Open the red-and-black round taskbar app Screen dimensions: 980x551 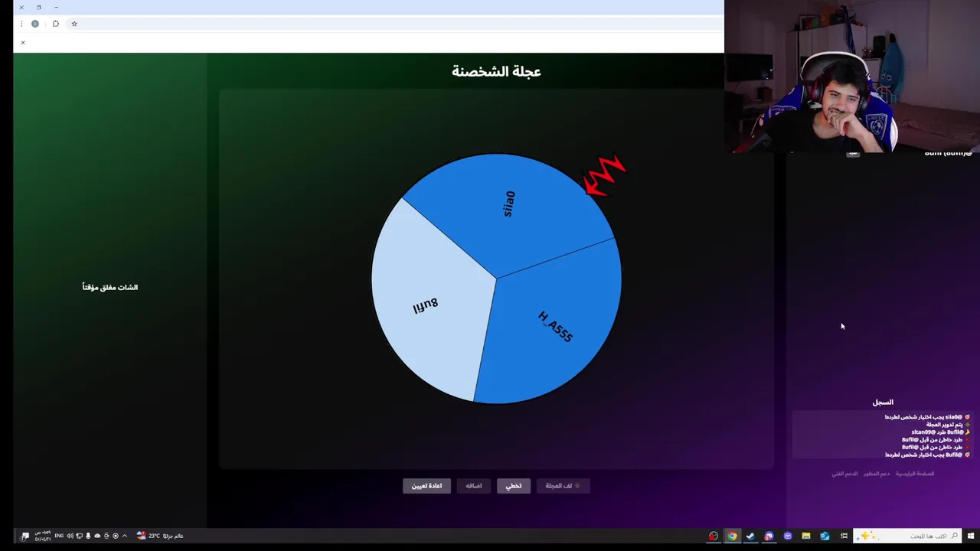tap(714, 536)
